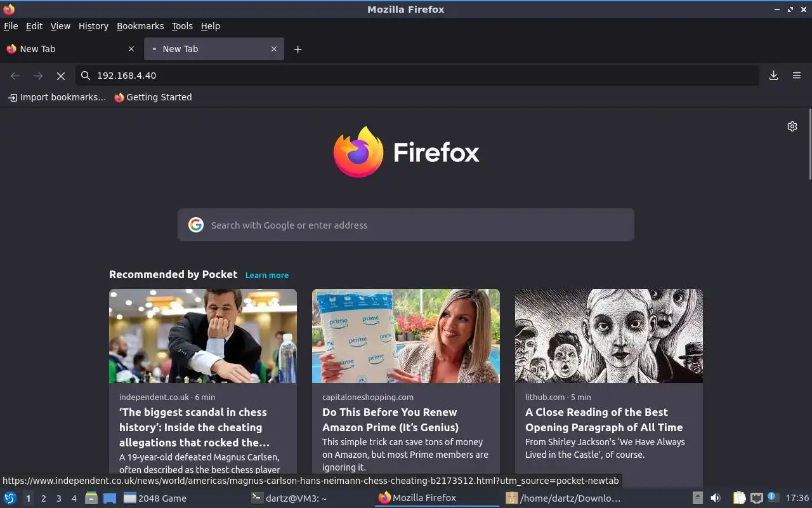Open 'Do This Before You Renew Amazon Prime' headline

pos(390,420)
